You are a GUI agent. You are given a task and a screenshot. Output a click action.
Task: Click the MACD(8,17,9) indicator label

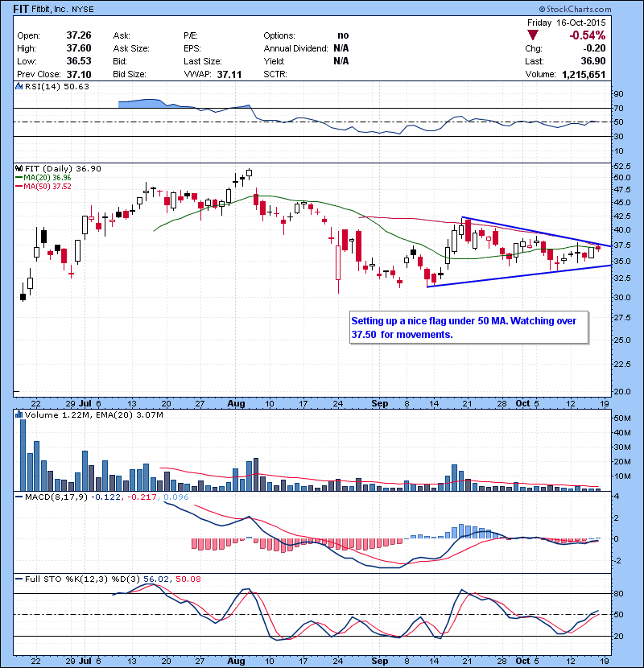pyautogui.click(x=56, y=497)
